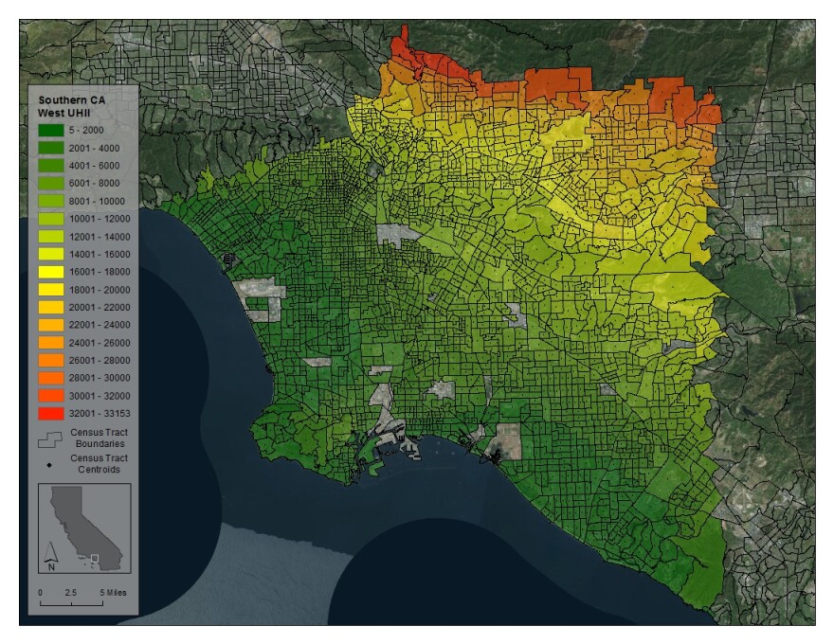Viewport: 834px width, 644px height.
Task: Select the 20001 - 22000 legend swatch
Action: coord(51,307)
